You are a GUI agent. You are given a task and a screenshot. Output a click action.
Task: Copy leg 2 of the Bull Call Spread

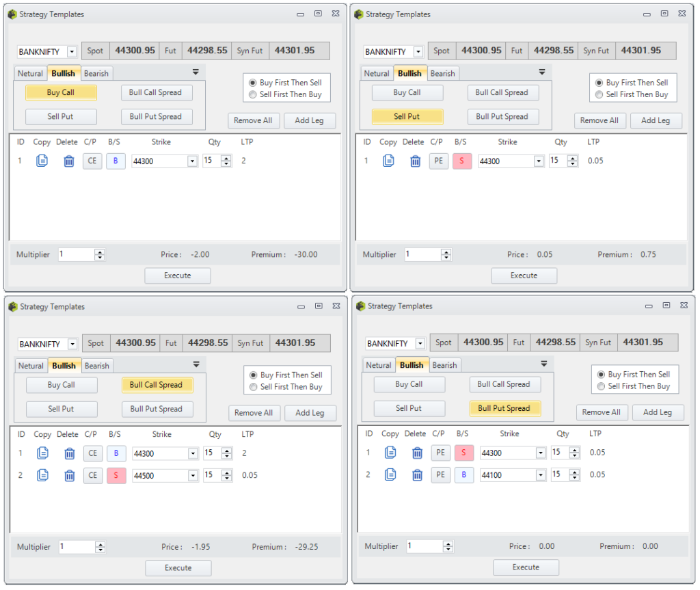point(42,475)
